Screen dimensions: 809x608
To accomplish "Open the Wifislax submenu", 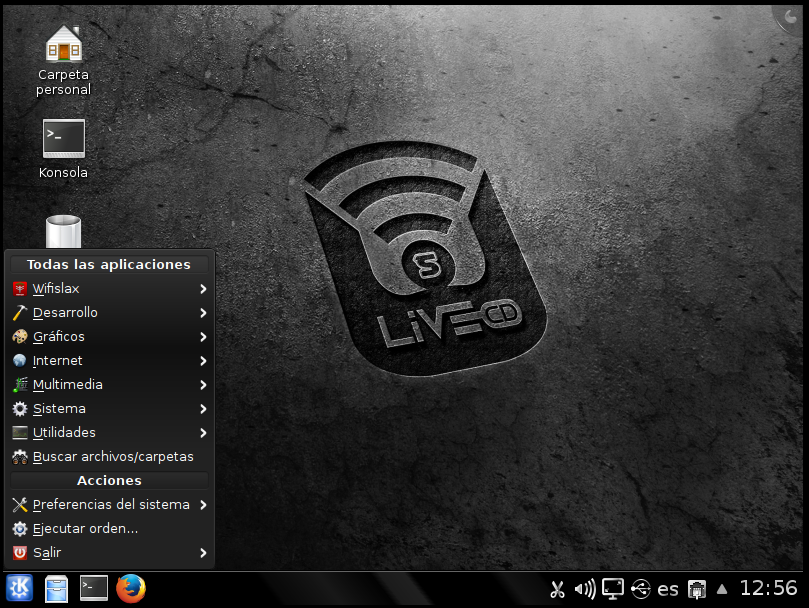I will (109, 289).
